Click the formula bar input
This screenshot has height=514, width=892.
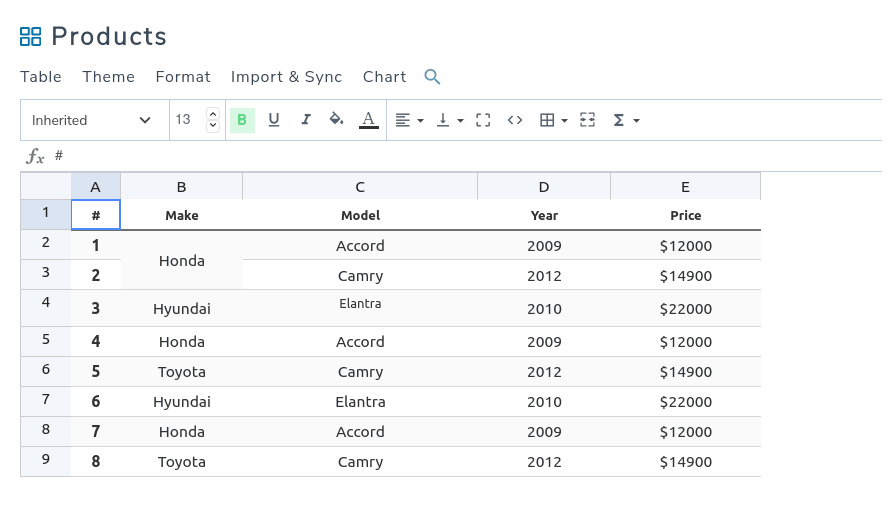(466, 156)
